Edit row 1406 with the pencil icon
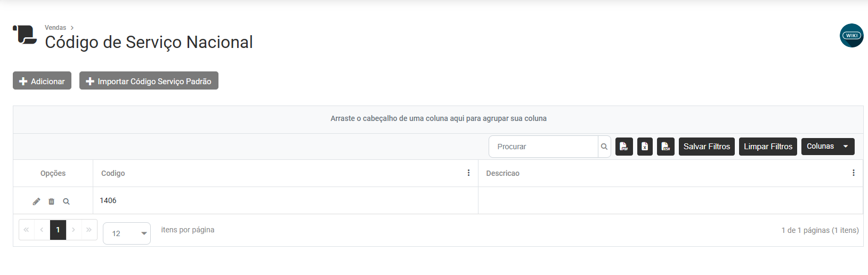 36,201
